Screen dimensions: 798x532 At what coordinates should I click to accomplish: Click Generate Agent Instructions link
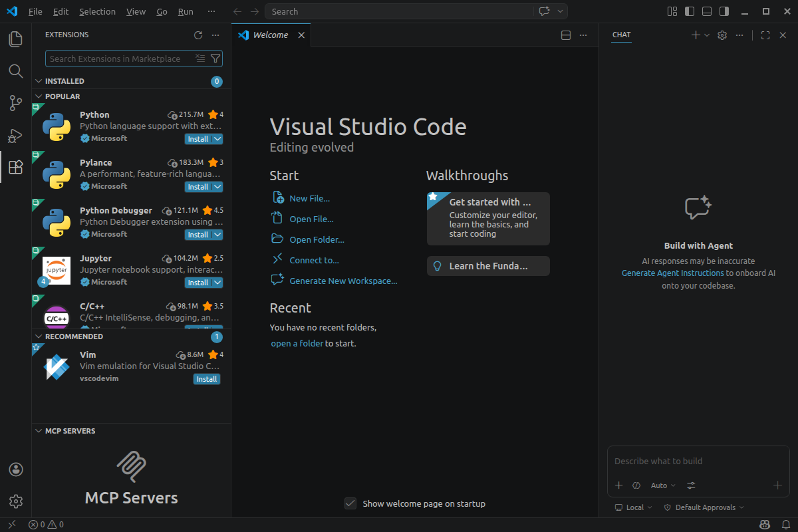[672, 273]
